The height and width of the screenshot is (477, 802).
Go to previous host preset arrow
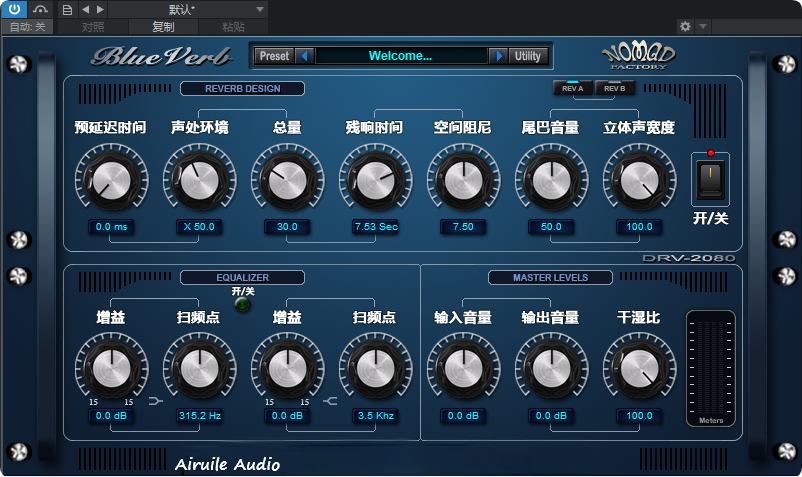85,9
